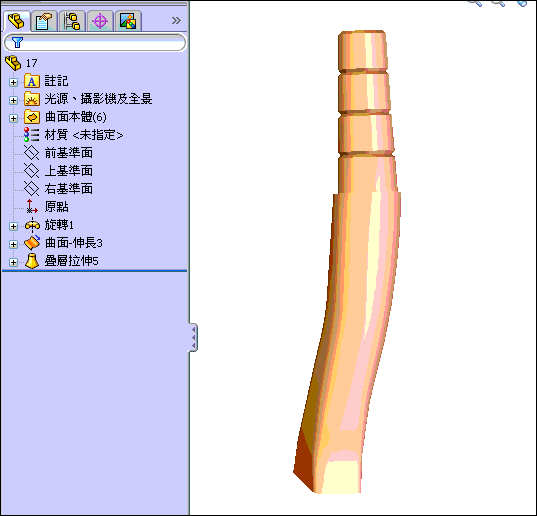The image size is (537, 516).
Task: Switch to the PropertyManager tab
Action: (x=44, y=21)
